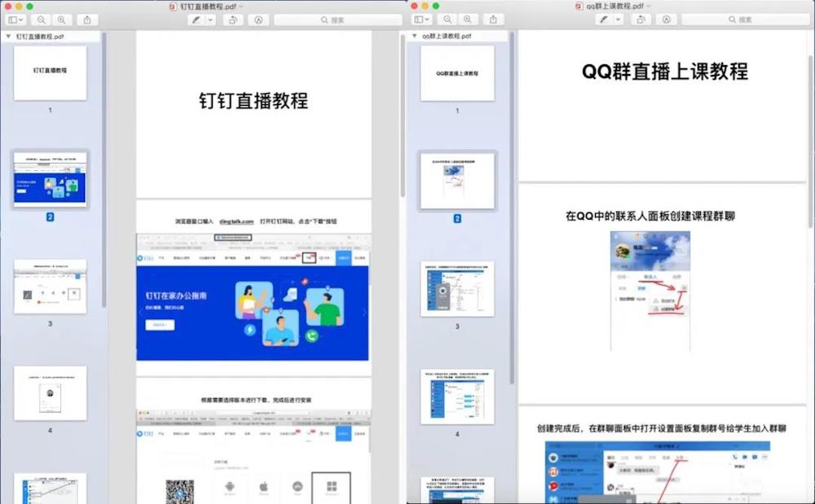Image resolution: width=815 pixels, height=504 pixels.
Task: Share the qq群上课教程.pdf document
Action: pyautogui.click(x=493, y=20)
